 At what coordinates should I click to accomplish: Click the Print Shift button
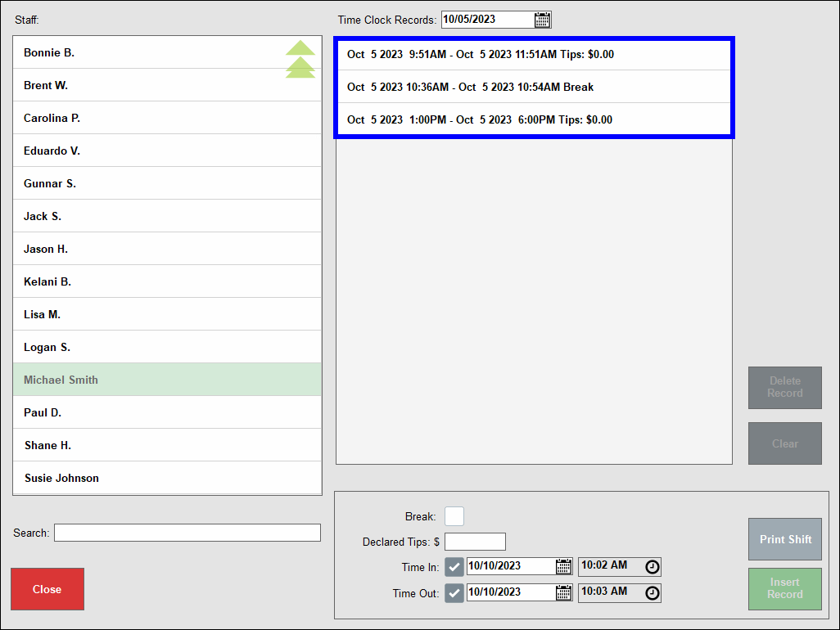point(784,539)
